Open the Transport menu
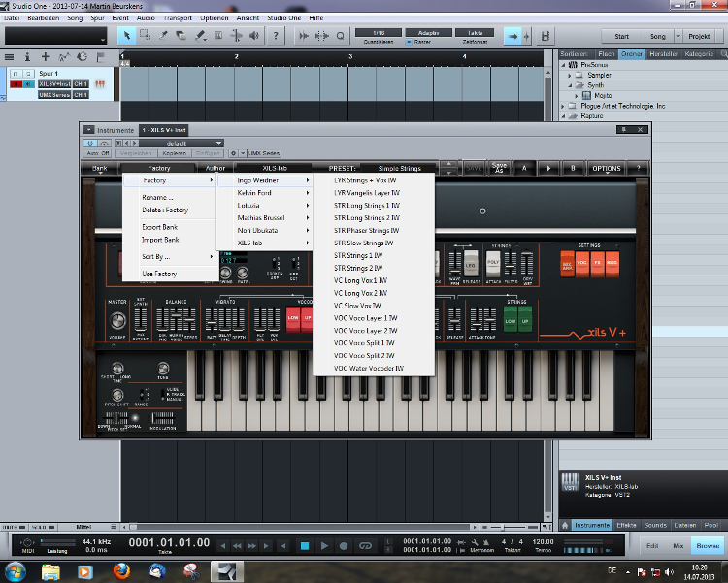Viewport: 728px width, 583px height. (x=178, y=18)
